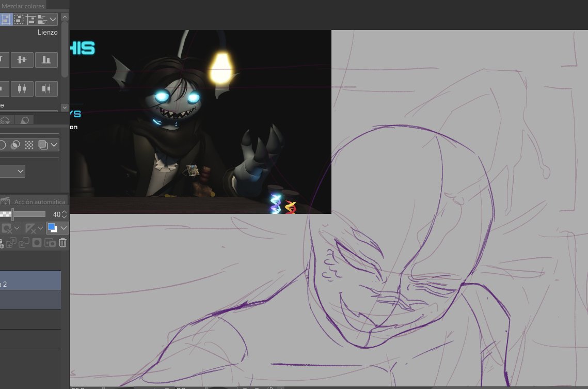Viewport: 588px width, 389px height.
Task: Expand the layer effect options arrow
Action: pos(54,145)
